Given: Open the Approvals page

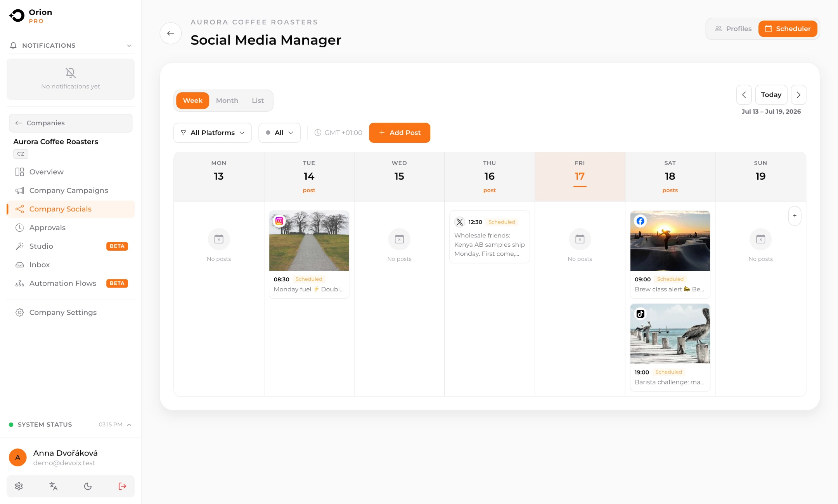Looking at the screenshot, I should pos(71,228).
